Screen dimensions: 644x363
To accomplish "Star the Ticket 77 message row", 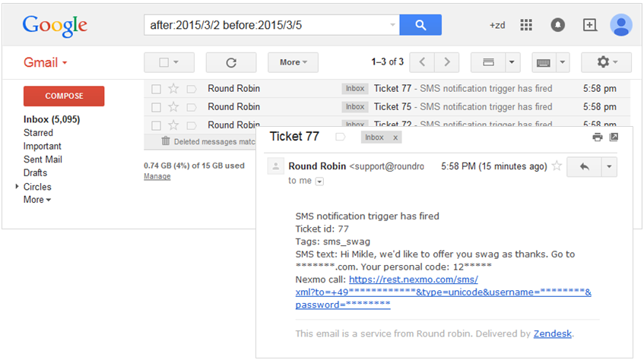I will click(x=173, y=89).
